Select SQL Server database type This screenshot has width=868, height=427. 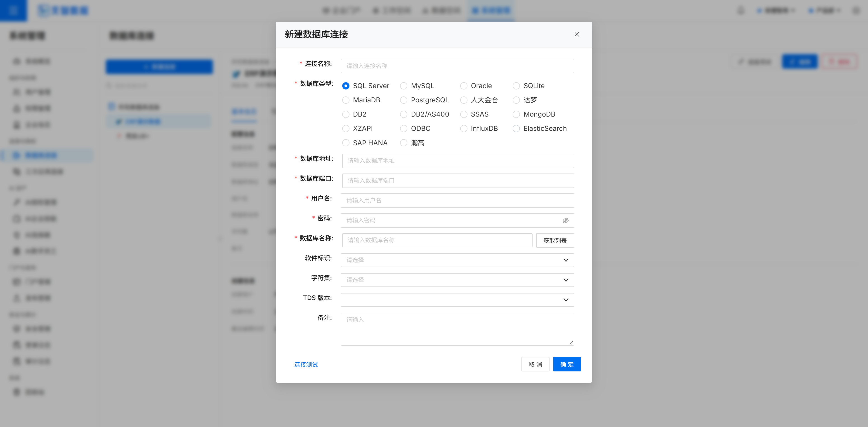pyautogui.click(x=346, y=86)
